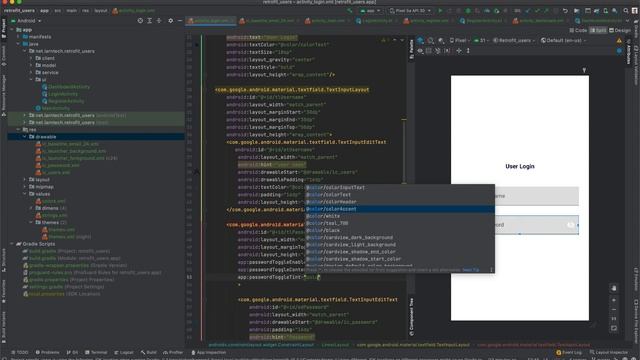Choose @color/teal_700 from autocomplete list
The width and height of the screenshot is (640, 360).
pyautogui.click(x=400, y=223)
